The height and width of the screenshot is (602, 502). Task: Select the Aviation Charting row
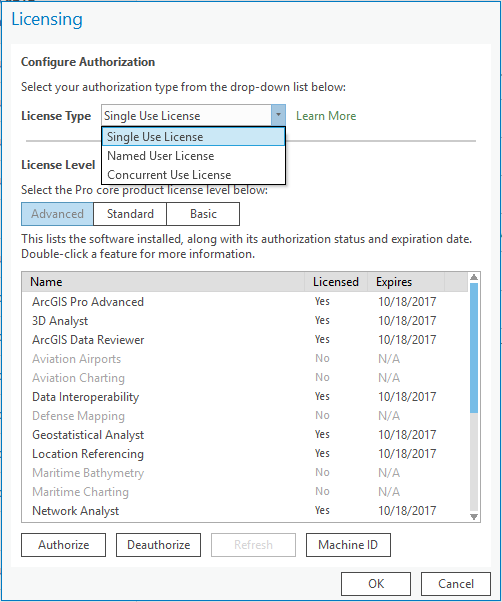pyautogui.click(x=245, y=378)
